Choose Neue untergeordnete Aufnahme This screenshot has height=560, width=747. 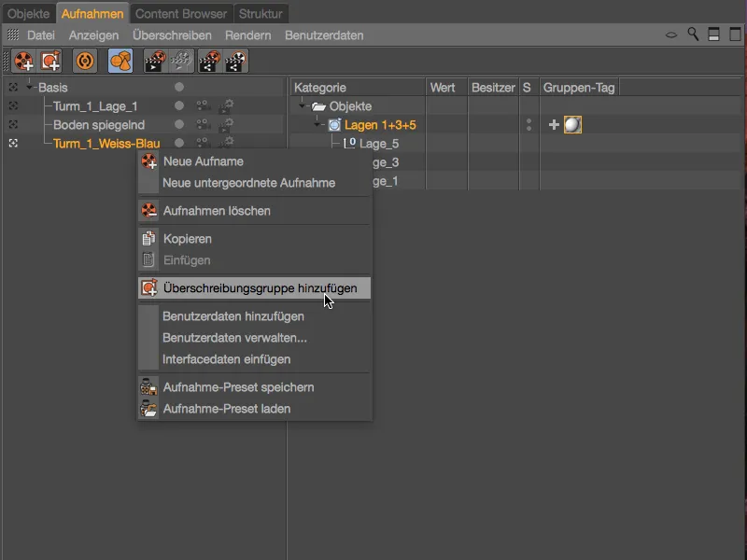tap(254, 183)
